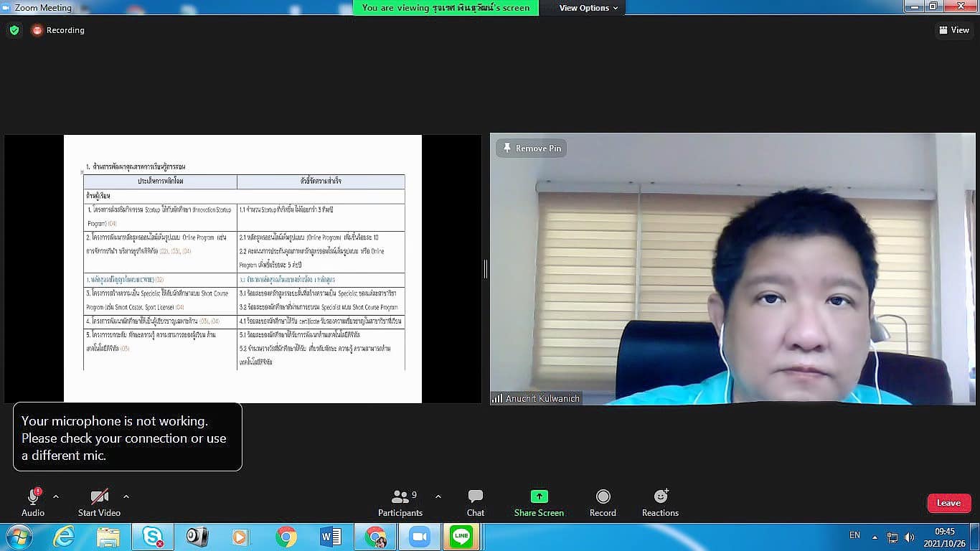Click the shared screen document view
This screenshot has width=980, height=551.
pyautogui.click(x=242, y=268)
